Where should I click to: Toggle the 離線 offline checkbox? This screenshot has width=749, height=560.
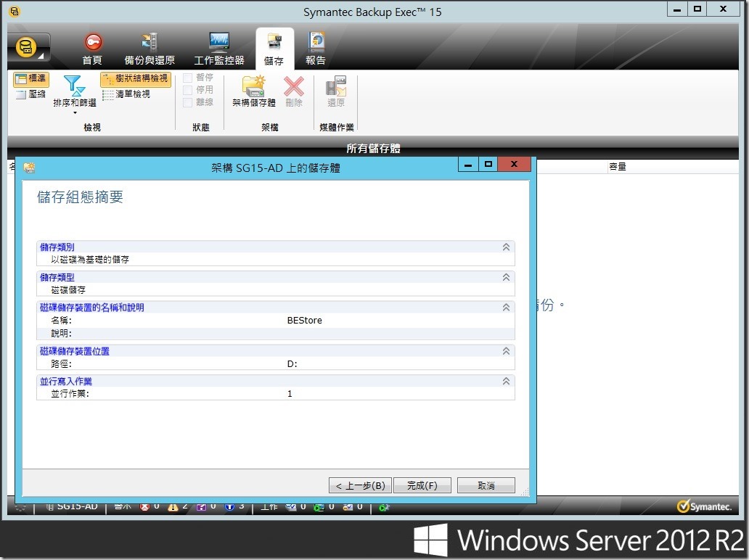tap(188, 102)
